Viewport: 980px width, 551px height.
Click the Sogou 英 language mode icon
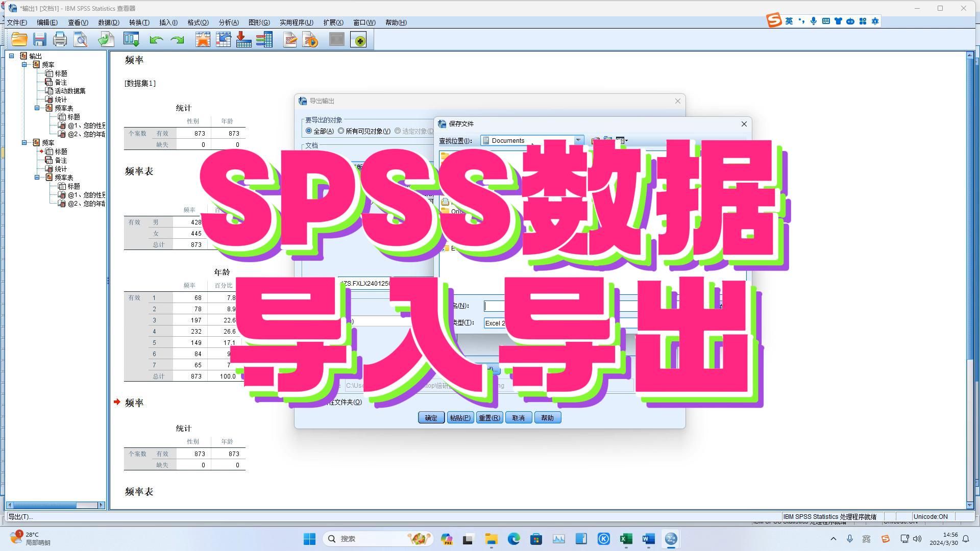[x=789, y=21]
